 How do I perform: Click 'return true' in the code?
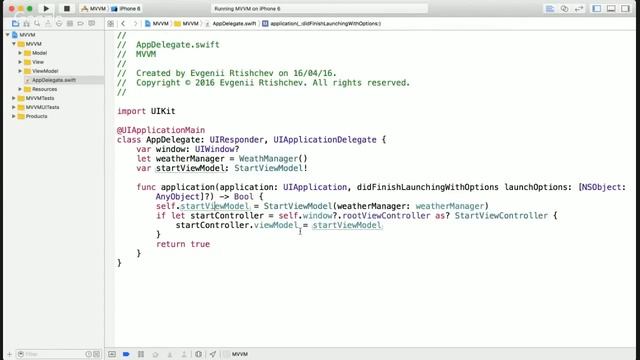183,244
